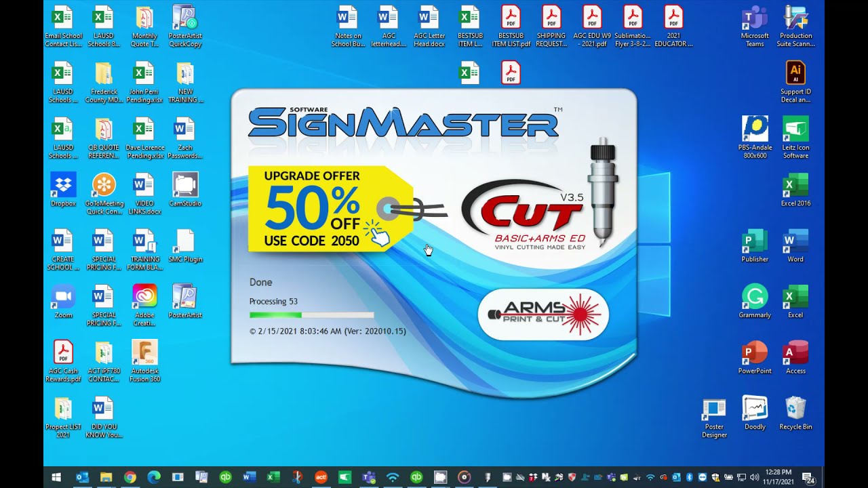Image resolution: width=868 pixels, height=488 pixels.
Task: Launch PosterArtist QuickCopy desktop shortcut
Action: (185, 27)
